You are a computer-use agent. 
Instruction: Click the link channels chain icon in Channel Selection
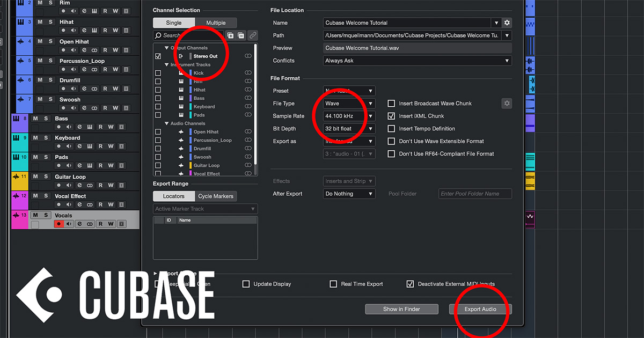pyautogui.click(x=253, y=35)
